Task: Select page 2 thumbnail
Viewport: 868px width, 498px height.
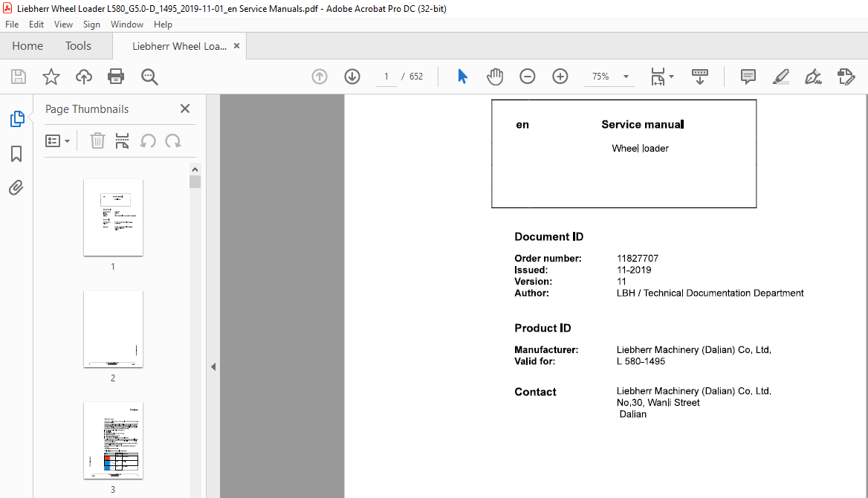Action: 113,329
